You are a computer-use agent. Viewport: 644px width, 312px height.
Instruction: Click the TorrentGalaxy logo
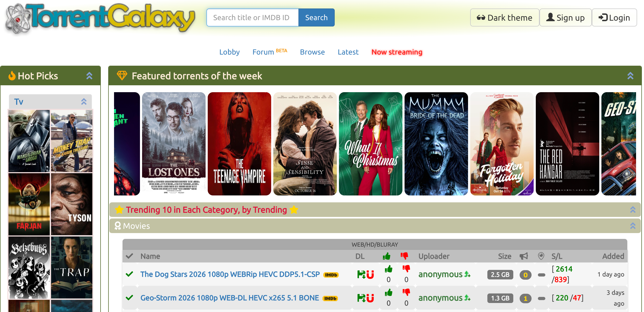100,19
